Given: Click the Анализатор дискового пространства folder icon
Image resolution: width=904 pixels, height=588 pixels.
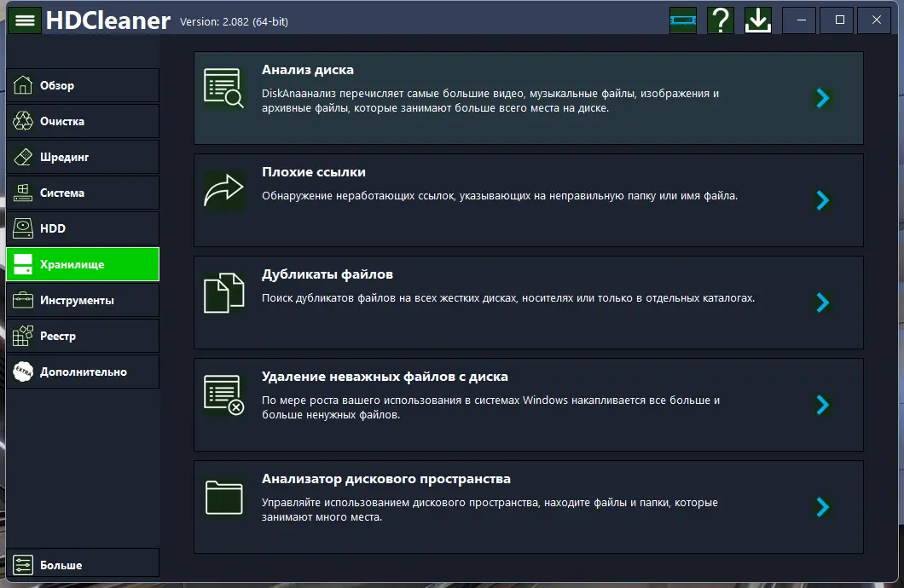Looking at the screenshot, I should (x=223, y=497).
